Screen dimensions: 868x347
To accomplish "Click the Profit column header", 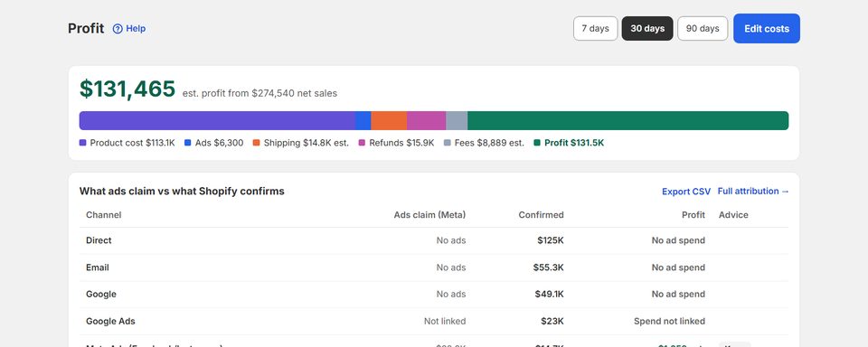I will click(693, 215).
